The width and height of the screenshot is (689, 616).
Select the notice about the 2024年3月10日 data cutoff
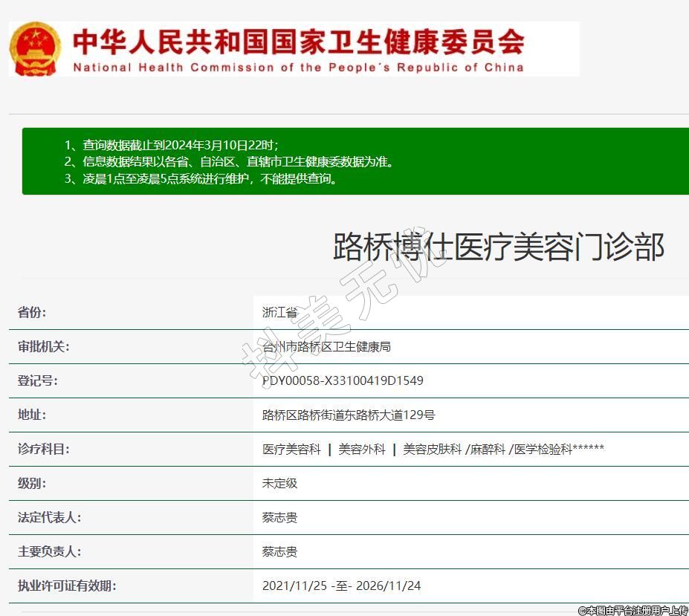181,145
